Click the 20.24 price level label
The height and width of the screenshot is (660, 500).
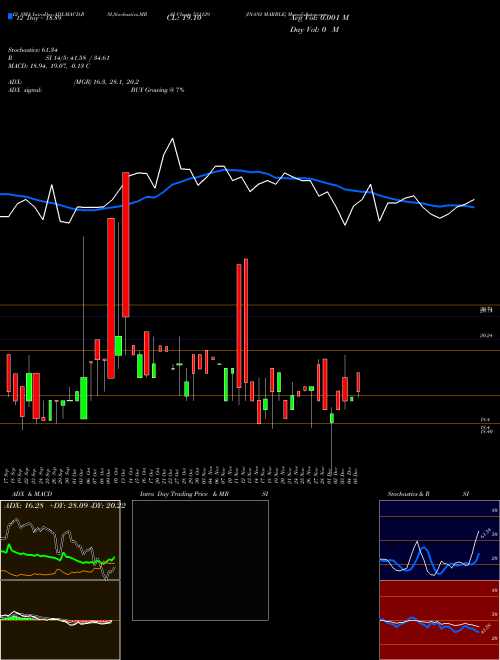[486, 336]
